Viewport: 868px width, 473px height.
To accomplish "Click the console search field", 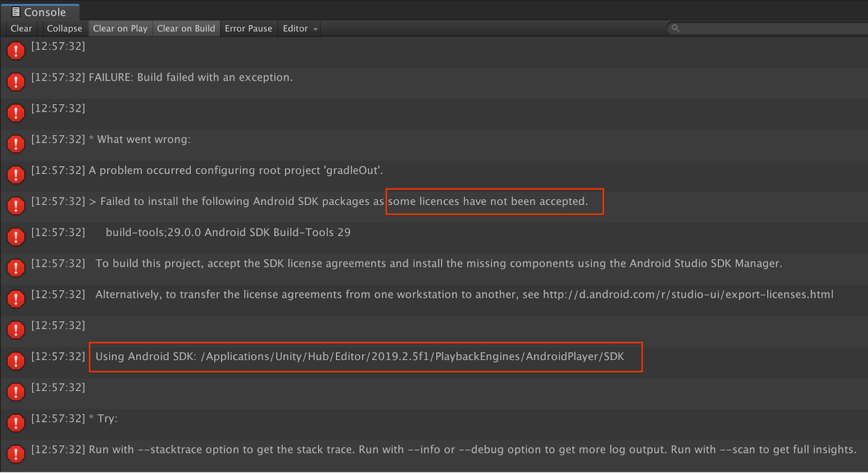I will [770, 28].
